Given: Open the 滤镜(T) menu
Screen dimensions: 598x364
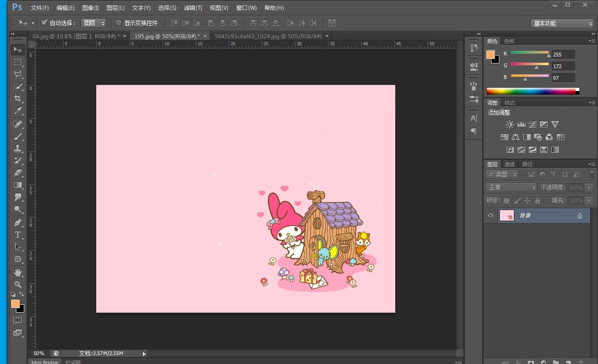Looking at the screenshot, I should pos(193,8).
